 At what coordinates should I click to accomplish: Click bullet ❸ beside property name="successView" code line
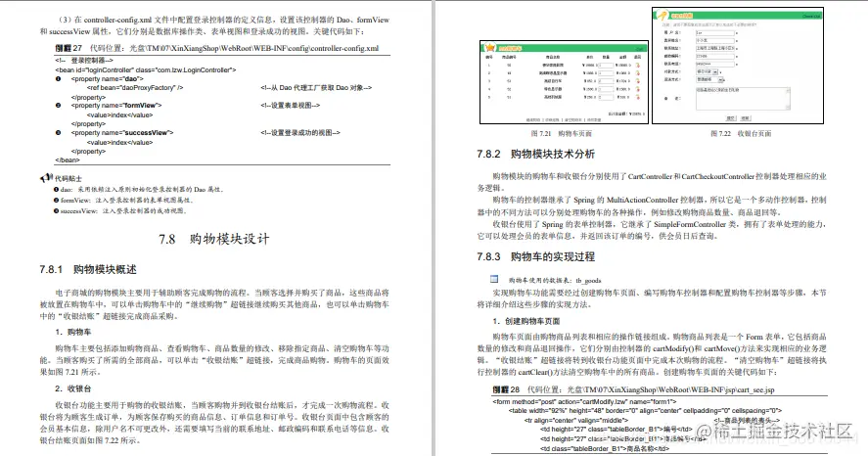tap(58, 133)
